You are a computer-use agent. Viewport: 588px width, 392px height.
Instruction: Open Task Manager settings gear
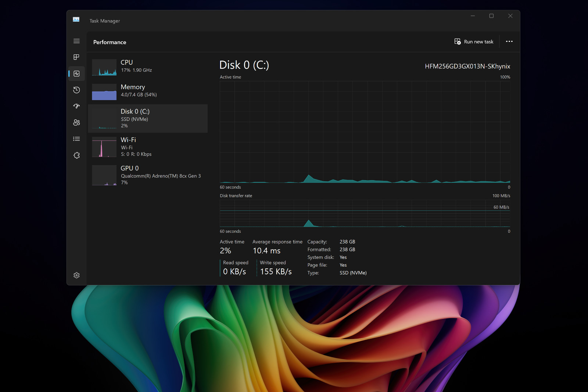point(76,275)
